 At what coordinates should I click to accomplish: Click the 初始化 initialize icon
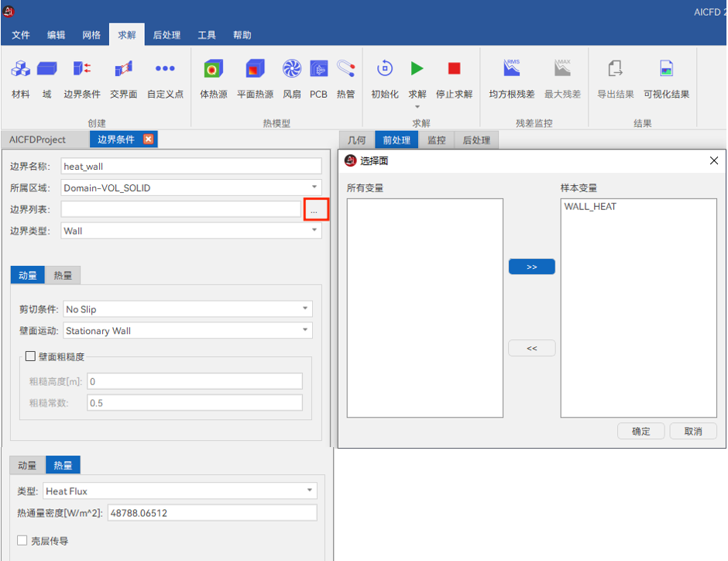385,69
